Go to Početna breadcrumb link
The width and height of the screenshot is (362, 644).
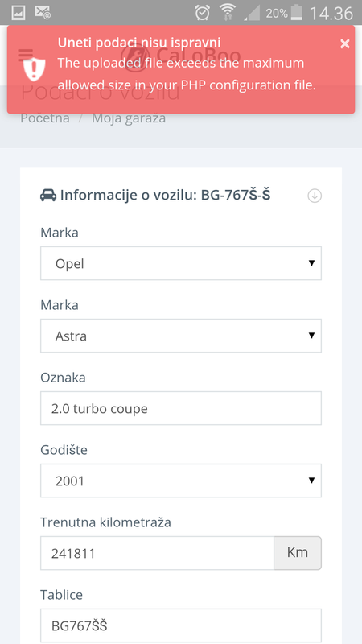tap(45, 118)
